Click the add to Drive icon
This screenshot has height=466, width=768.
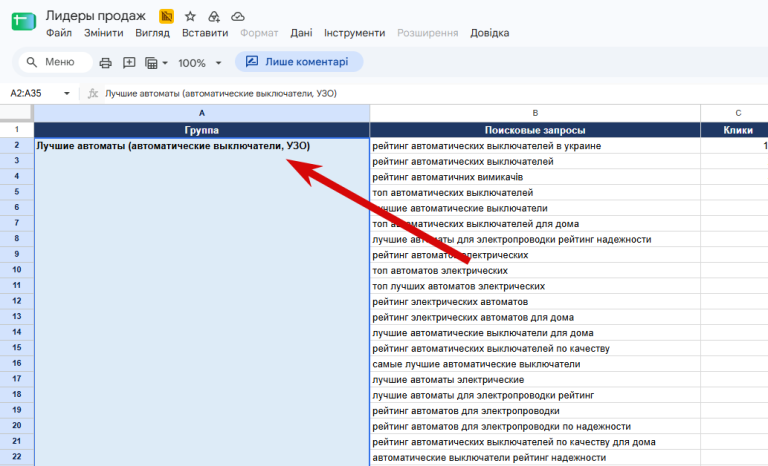(x=214, y=16)
